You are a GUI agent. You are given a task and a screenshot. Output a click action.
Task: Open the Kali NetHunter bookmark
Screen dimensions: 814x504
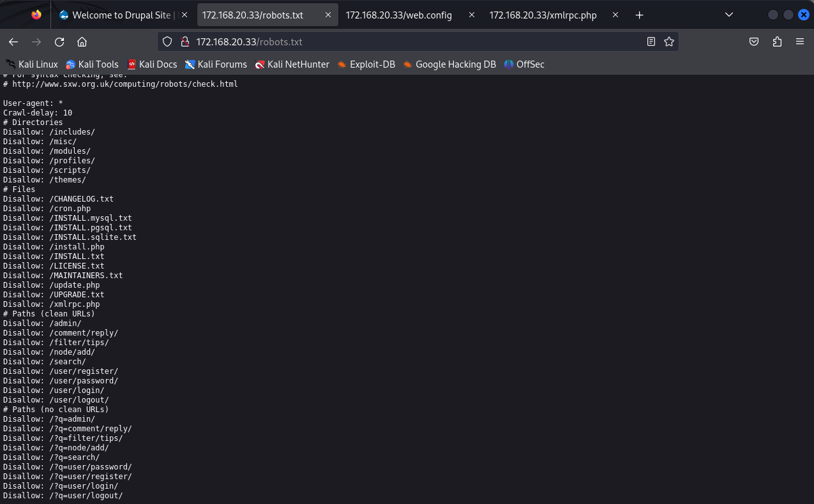tap(292, 64)
